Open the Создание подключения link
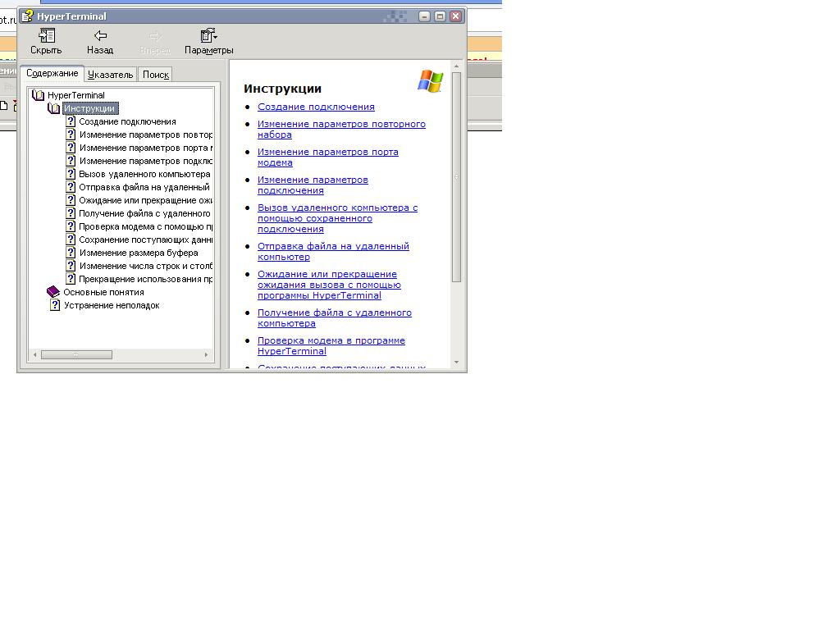This screenshot has height=630, width=840. 316,107
